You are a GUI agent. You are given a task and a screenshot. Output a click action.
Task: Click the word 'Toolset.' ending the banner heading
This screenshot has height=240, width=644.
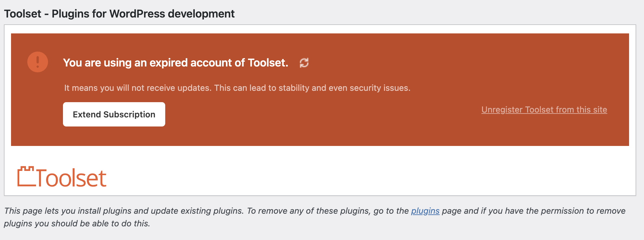click(268, 63)
